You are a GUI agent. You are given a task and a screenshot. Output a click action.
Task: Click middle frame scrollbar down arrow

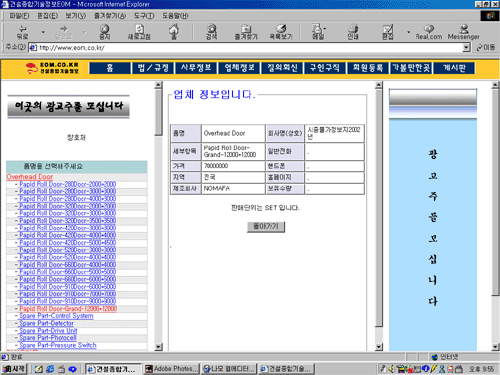(x=379, y=347)
